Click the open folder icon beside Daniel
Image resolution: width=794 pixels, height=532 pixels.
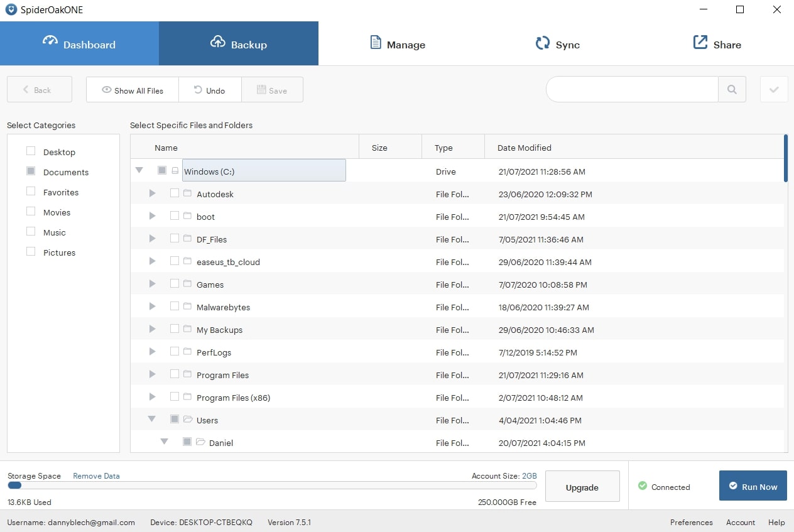pyautogui.click(x=200, y=442)
